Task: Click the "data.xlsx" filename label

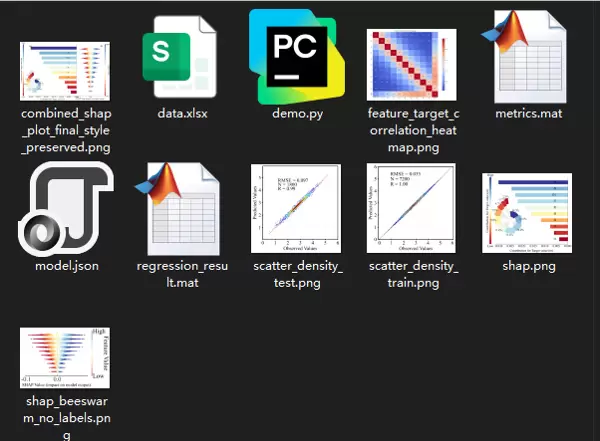Action: [181, 114]
